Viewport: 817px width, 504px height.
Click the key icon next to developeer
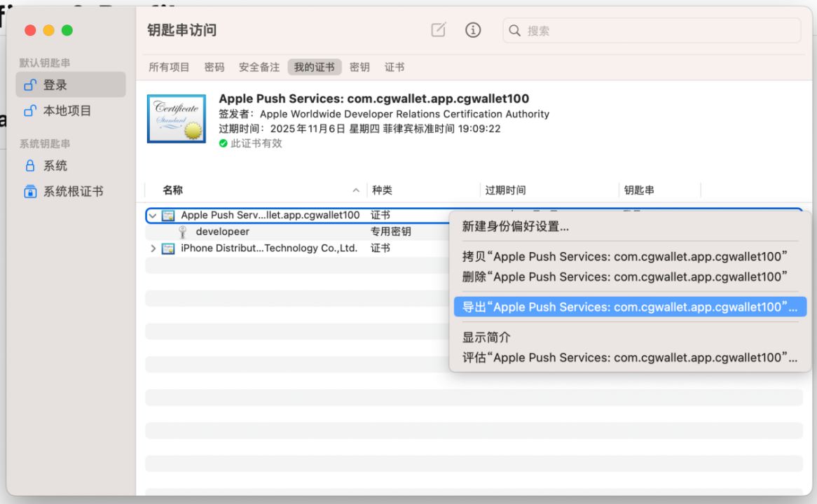[182, 232]
